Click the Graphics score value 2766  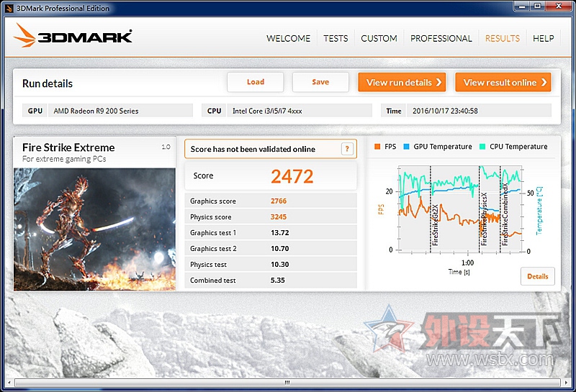(x=279, y=201)
